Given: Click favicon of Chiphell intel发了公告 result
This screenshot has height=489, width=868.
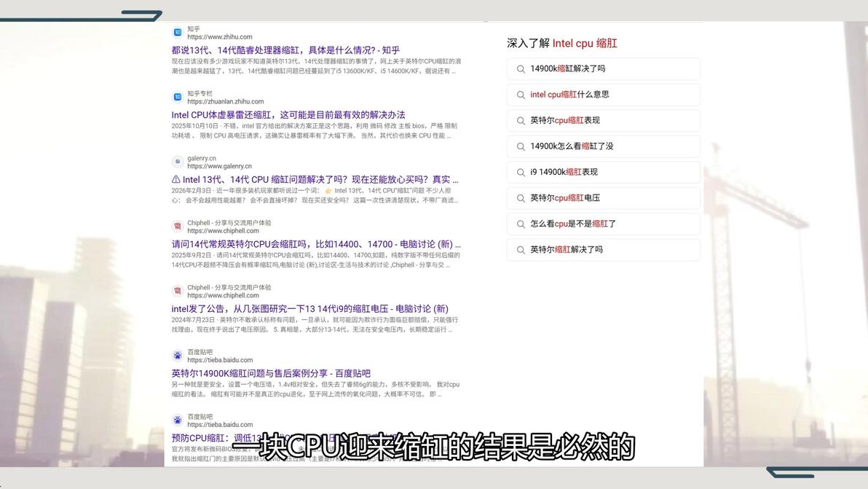Looking at the screenshot, I should 177,292.
